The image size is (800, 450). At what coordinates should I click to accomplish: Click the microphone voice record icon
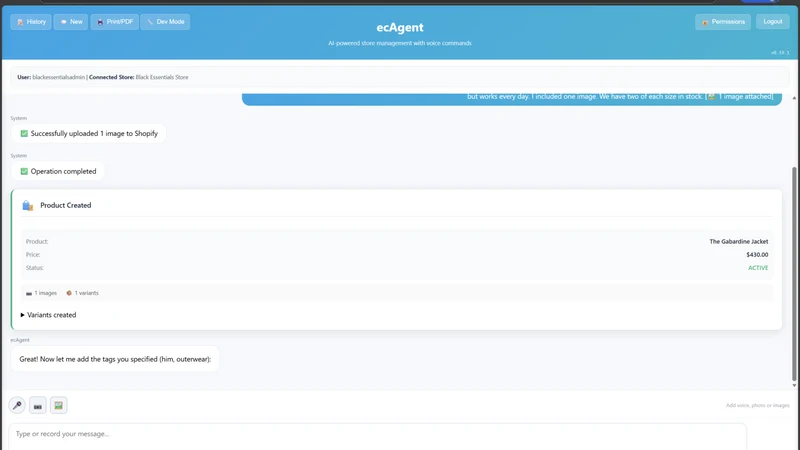coord(17,405)
